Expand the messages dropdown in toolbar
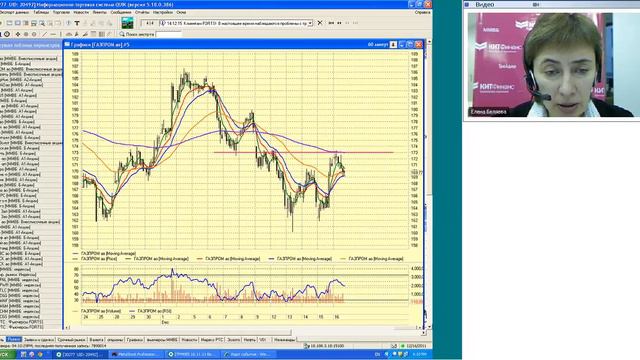This screenshot has height=360, width=640. 310,23
